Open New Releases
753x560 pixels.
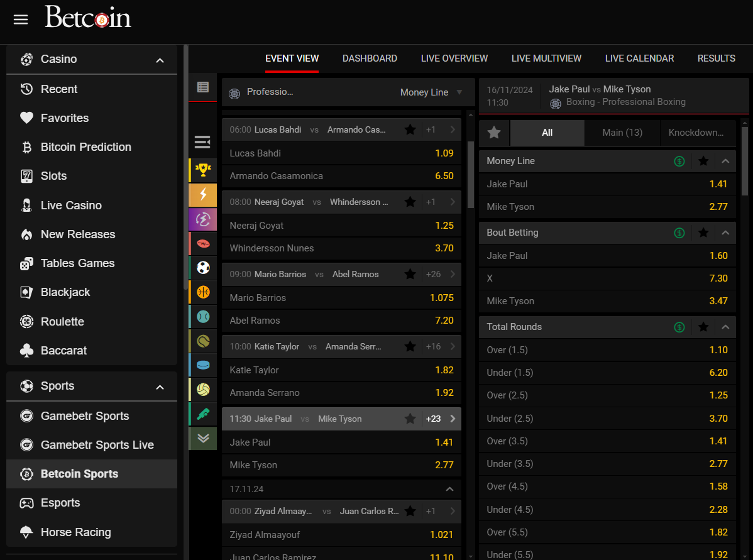pyautogui.click(x=92, y=234)
